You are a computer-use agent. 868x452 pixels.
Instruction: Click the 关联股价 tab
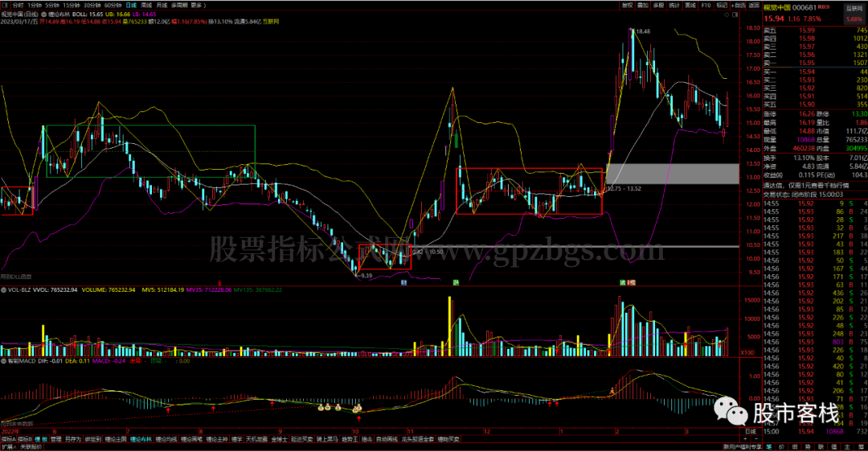pos(31,446)
